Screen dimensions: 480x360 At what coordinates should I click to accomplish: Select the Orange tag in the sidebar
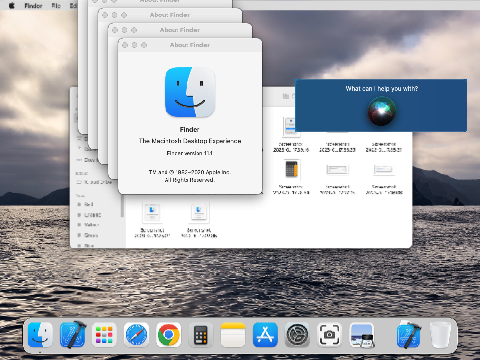tap(89, 215)
